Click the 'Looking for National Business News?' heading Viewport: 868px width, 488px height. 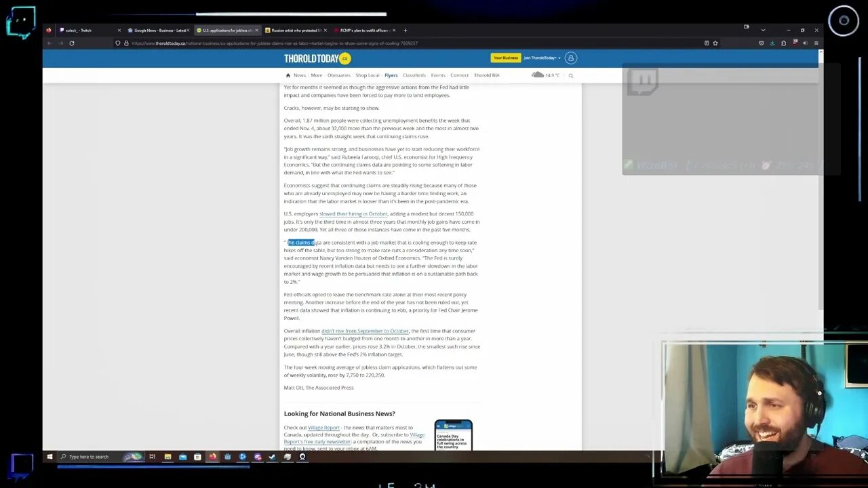pos(339,413)
